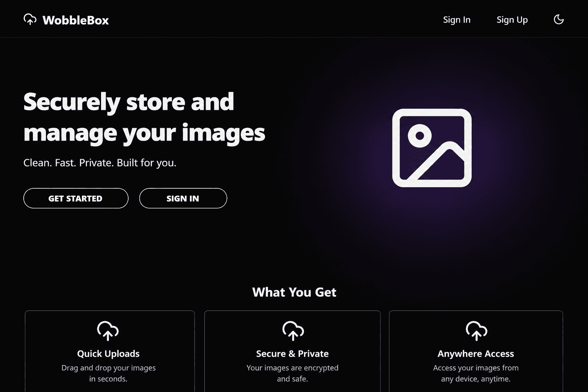588x392 pixels.
Task: Click 'Your images are encrypted' description
Action: pyautogui.click(x=292, y=373)
